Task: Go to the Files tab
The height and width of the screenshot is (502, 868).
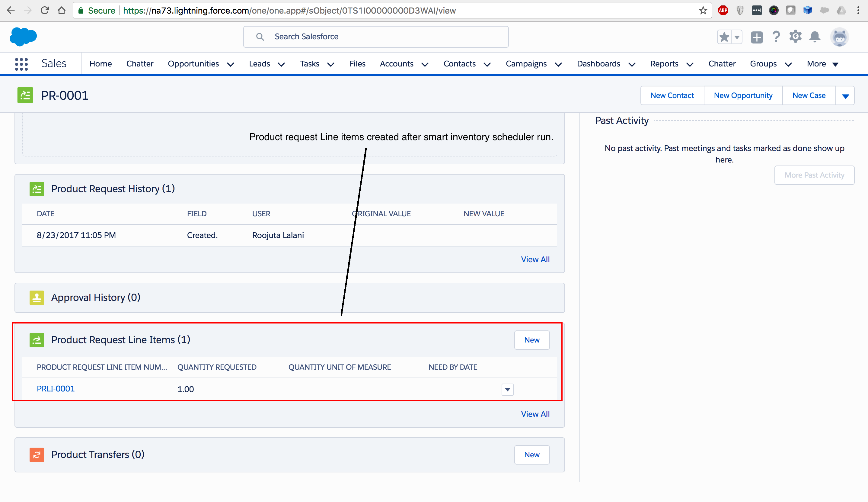Action: [x=357, y=64]
